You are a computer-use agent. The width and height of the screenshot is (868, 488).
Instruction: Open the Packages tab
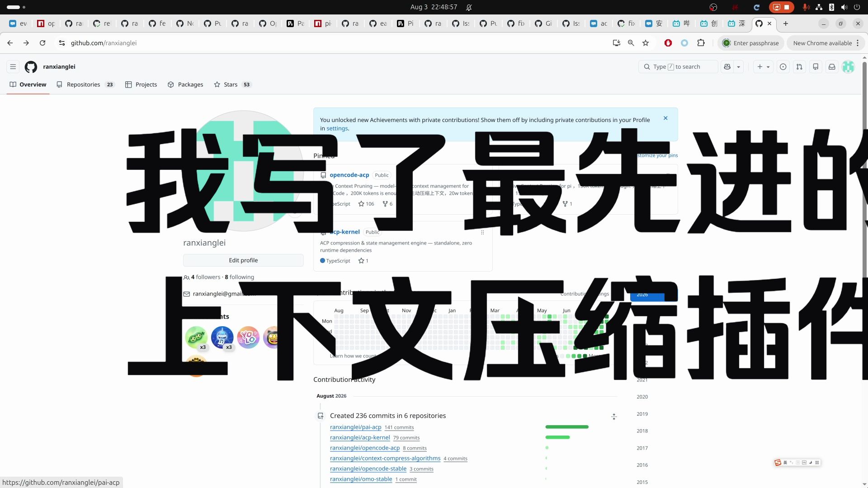(185, 84)
